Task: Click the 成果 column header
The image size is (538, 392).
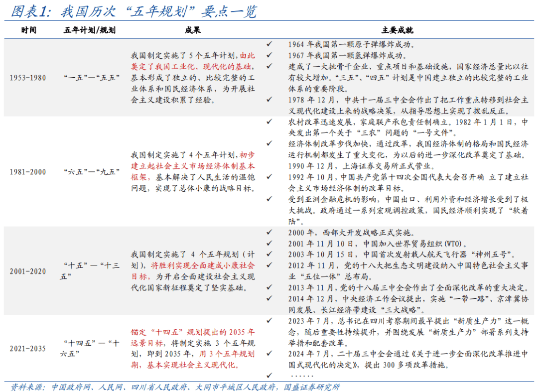Action: coord(193,30)
